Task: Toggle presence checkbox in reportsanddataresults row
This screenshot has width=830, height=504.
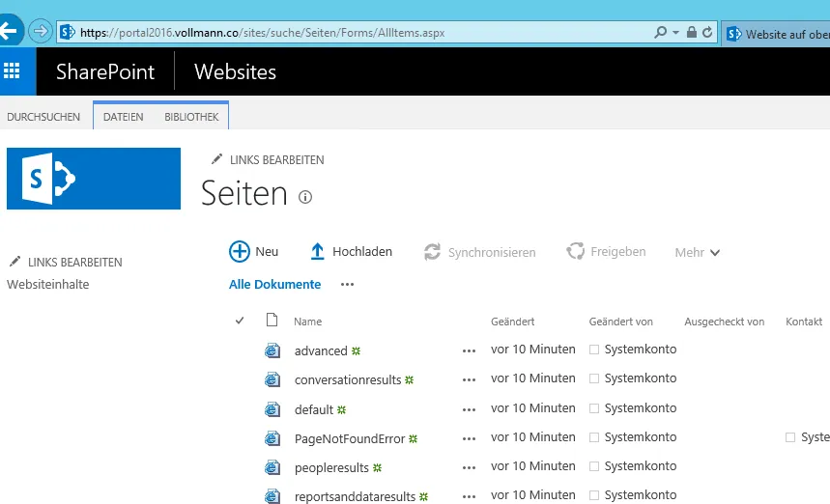Action: [594, 495]
